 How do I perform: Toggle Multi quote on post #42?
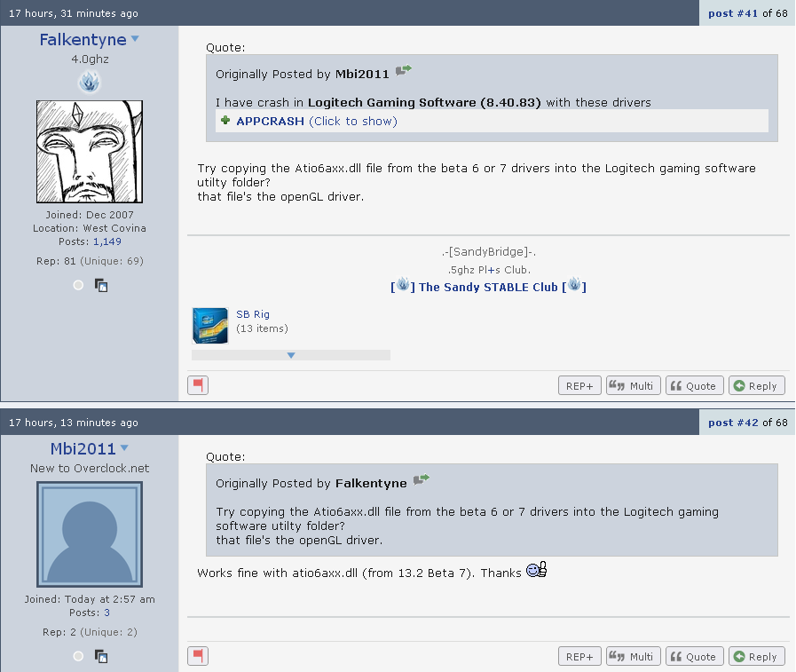click(x=633, y=656)
